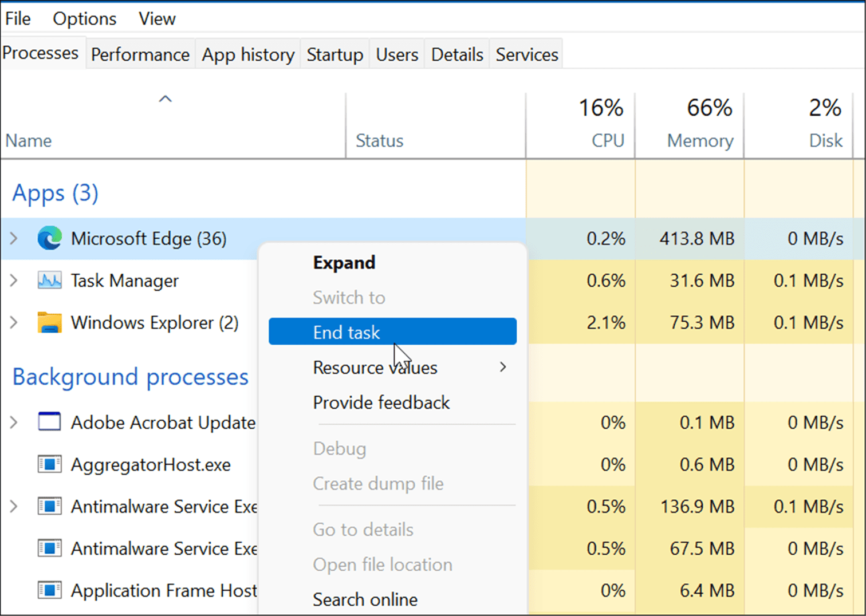Open the Resource values submenu
866x616 pixels.
375,367
